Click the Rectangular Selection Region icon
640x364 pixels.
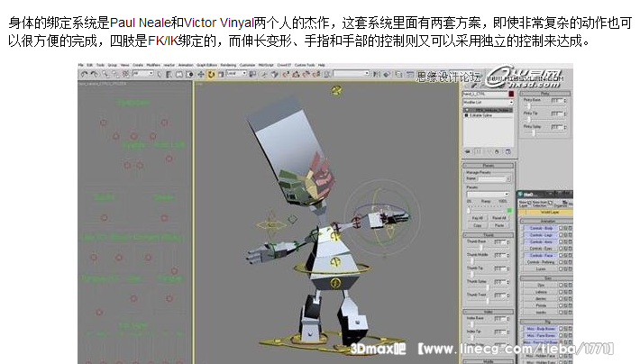(178, 75)
